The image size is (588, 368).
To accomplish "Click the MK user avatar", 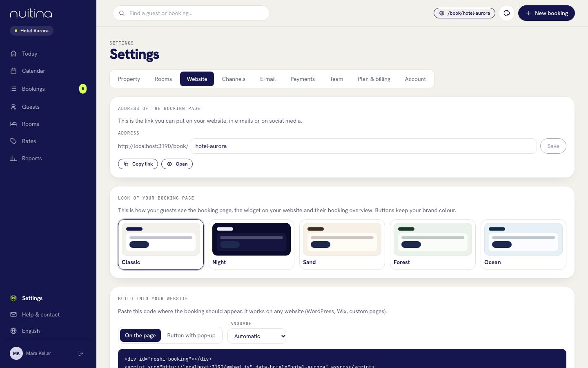I will (x=16, y=353).
